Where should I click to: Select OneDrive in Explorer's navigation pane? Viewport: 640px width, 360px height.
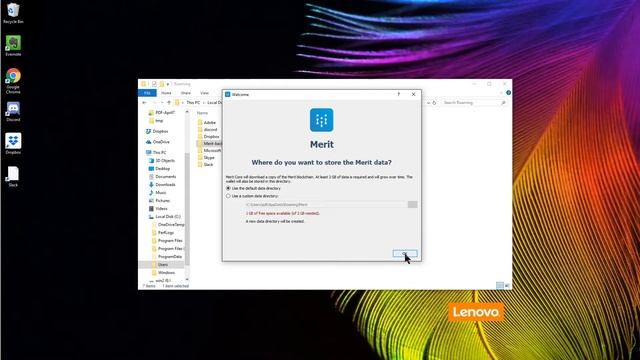pos(158,142)
